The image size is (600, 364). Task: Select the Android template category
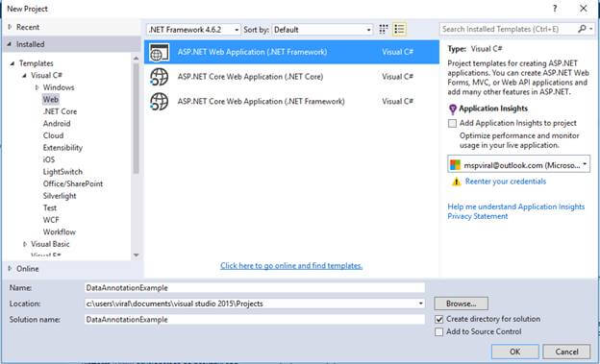pyautogui.click(x=57, y=124)
